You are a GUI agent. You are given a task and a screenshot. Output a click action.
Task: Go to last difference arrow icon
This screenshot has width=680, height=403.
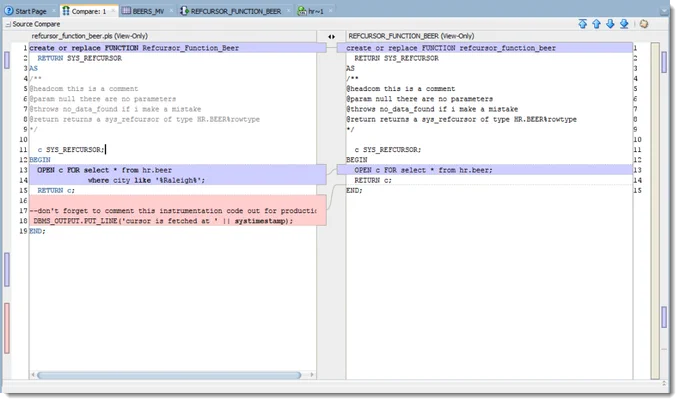[624, 24]
